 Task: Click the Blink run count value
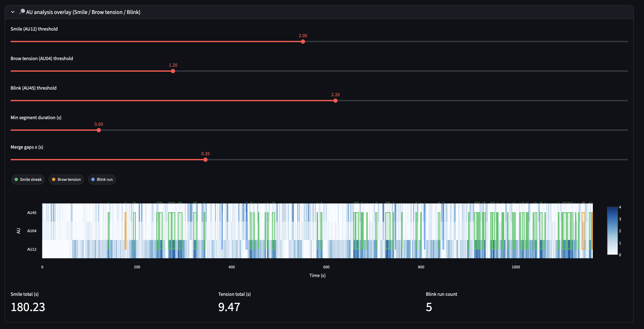pos(429,307)
